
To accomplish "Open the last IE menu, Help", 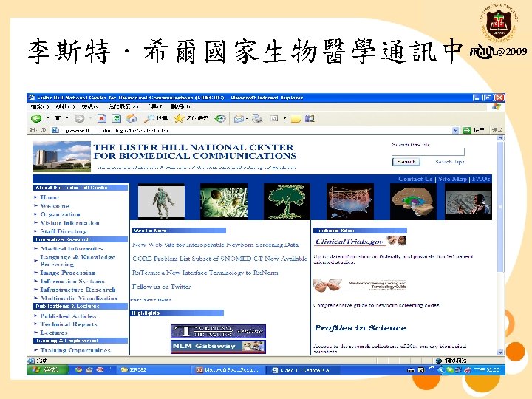I will [x=180, y=106].
